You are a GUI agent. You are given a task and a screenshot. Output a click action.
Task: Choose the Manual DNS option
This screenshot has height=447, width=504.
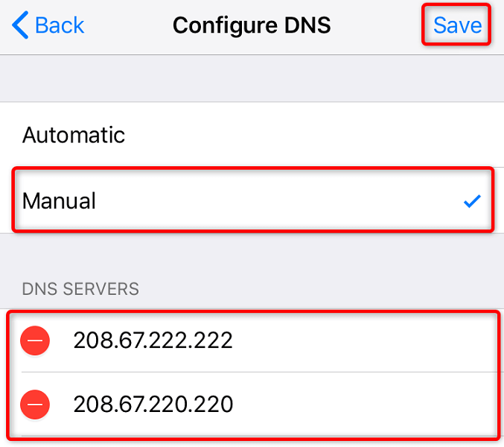pos(60,200)
